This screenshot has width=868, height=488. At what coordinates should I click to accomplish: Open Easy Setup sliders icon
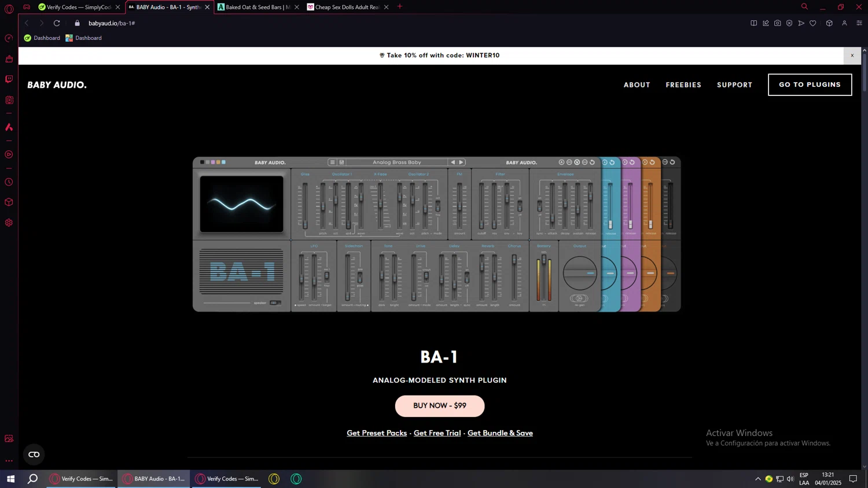pyautogui.click(x=859, y=23)
